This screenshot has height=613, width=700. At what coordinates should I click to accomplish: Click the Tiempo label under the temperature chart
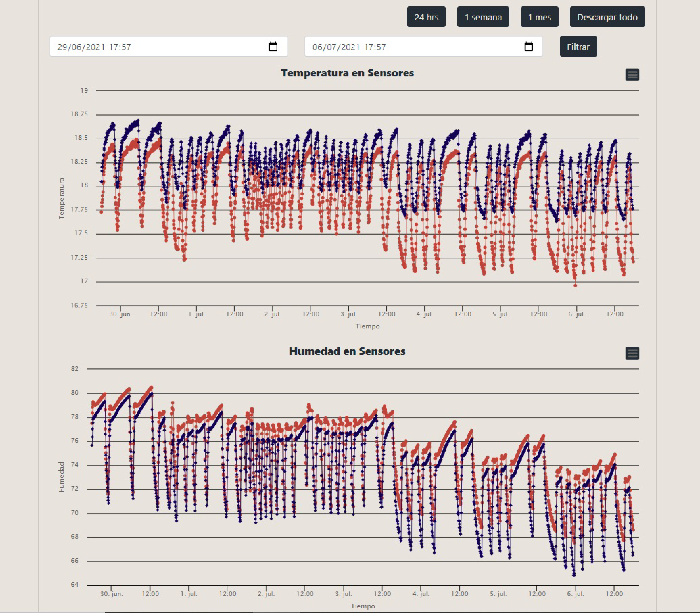367,326
